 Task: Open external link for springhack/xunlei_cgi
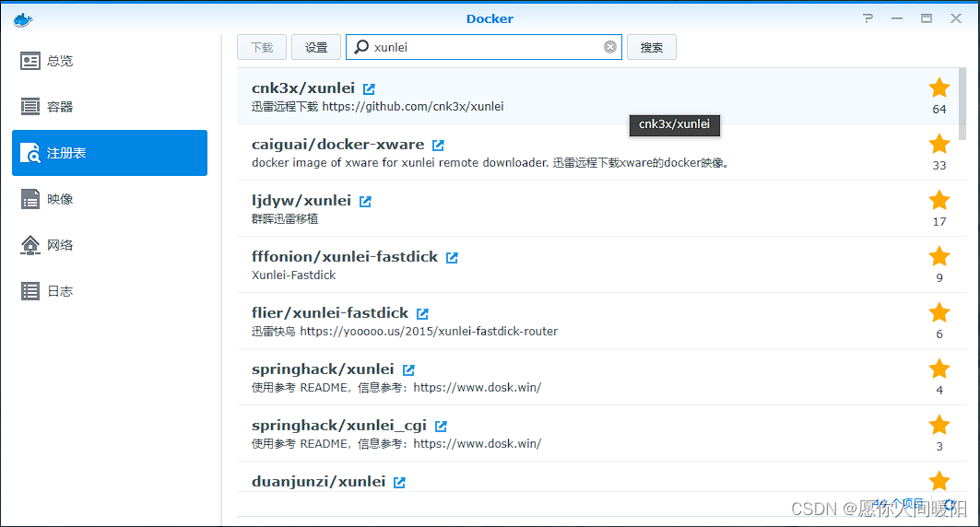[441, 427]
